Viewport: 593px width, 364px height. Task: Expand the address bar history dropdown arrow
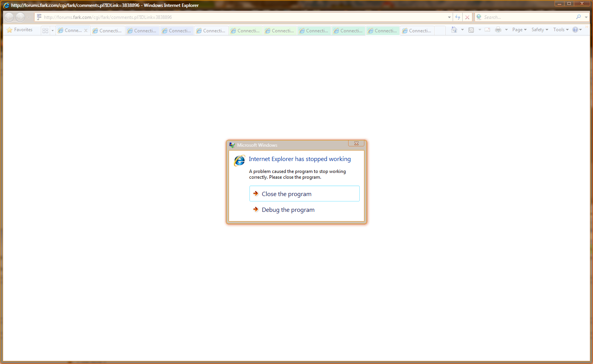coord(449,17)
